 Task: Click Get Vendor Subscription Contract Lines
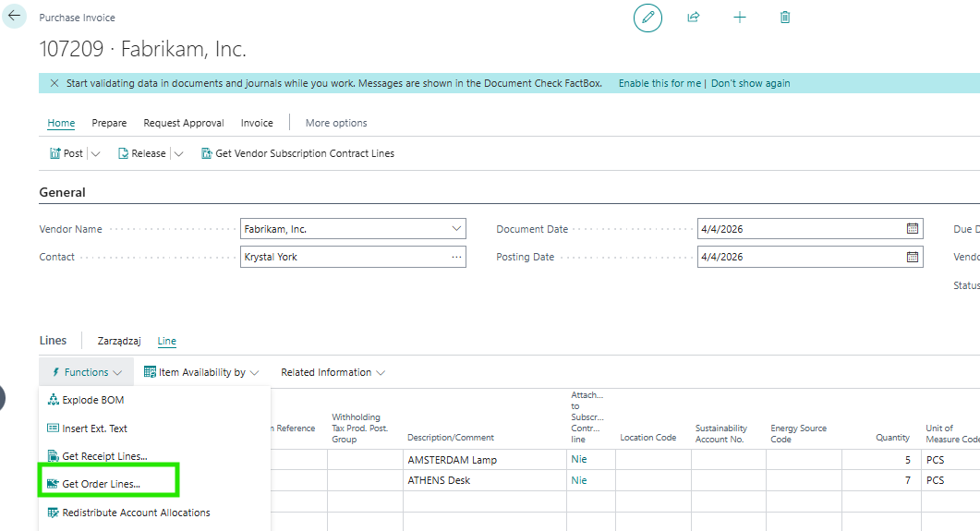point(297,153)
